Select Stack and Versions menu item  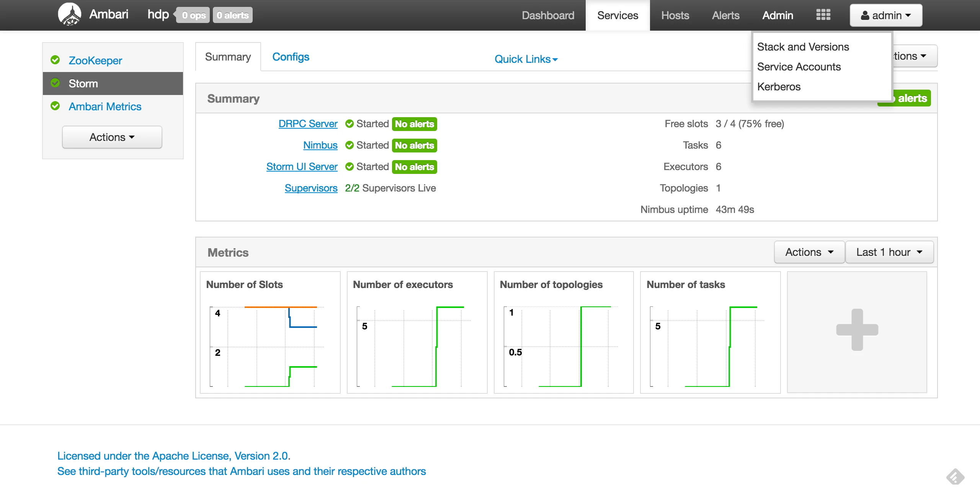[x=803, y=47]
